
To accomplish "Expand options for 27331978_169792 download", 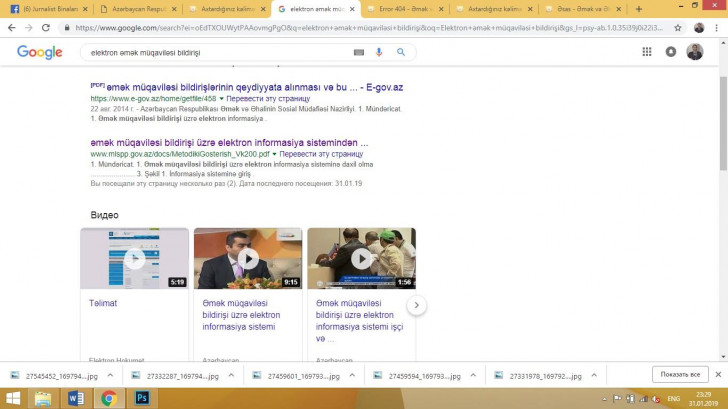I will click(594, 375).
